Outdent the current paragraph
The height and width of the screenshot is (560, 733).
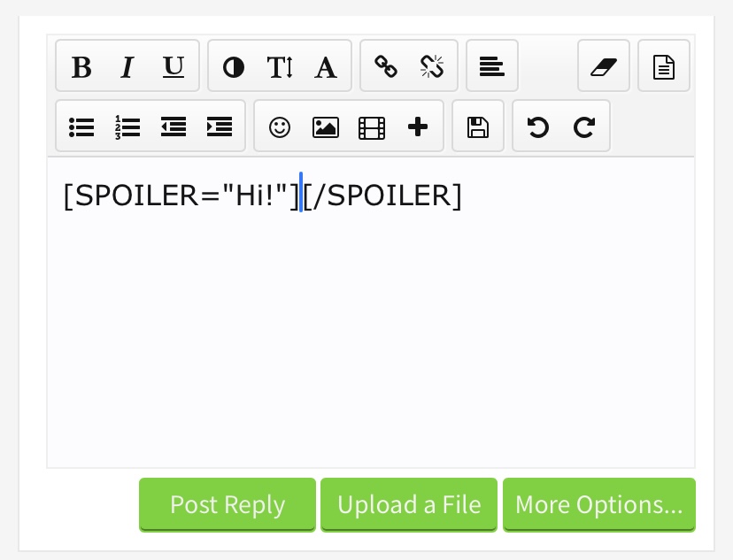point(174,127)
